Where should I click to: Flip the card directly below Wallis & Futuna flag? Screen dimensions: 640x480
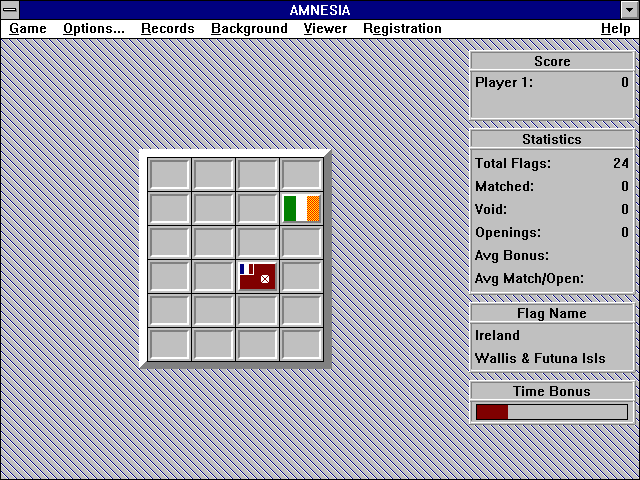[258, 310]
